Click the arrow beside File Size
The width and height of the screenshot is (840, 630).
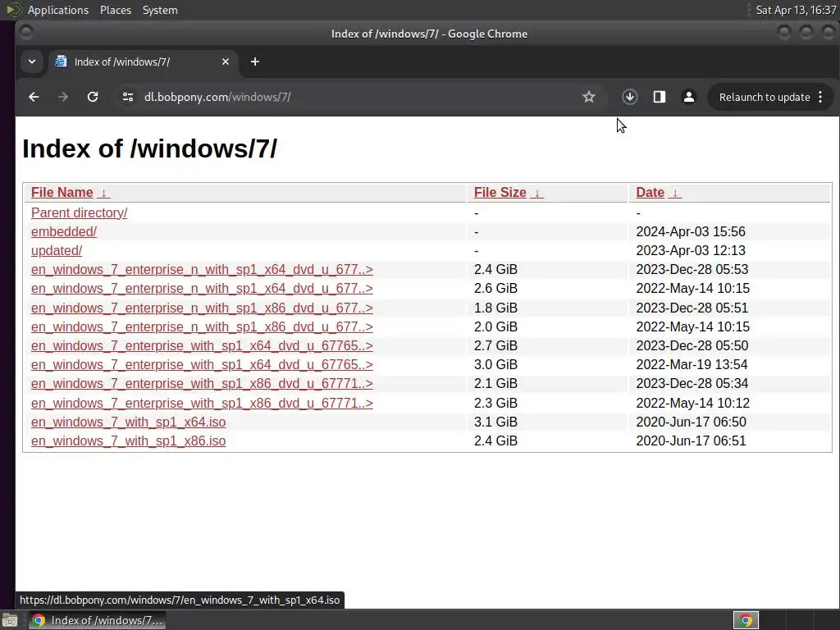pos(536,193)
